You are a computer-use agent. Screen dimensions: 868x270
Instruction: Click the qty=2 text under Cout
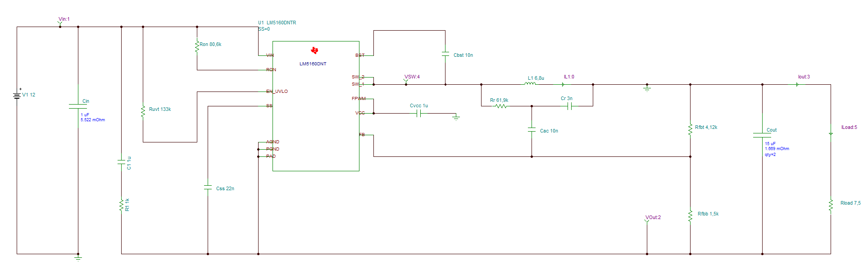(770, 155)
